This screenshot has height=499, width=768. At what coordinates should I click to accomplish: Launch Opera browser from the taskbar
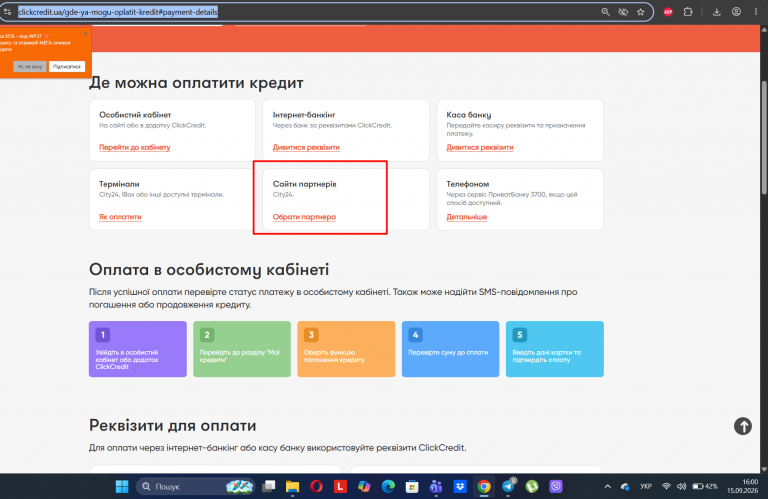tap(316, 486)
